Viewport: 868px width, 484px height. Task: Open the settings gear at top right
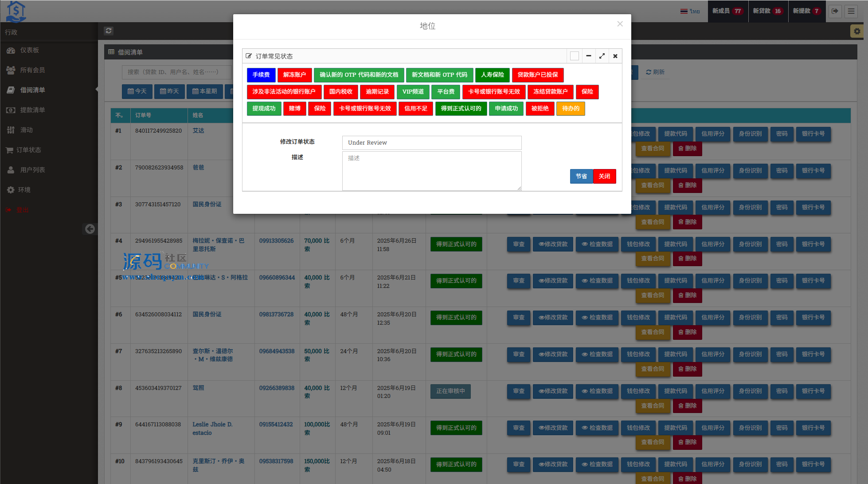point(856,31)
